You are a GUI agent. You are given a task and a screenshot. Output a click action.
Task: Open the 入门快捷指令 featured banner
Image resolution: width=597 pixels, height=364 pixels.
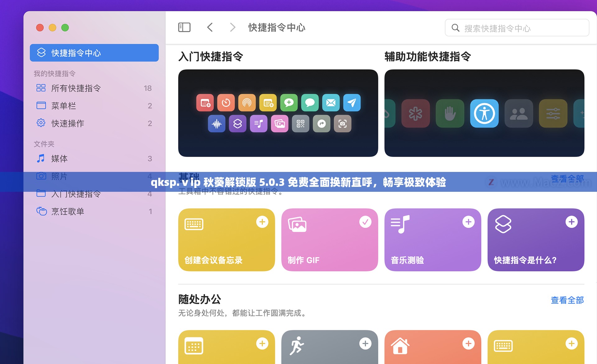(x=278, y=113)
